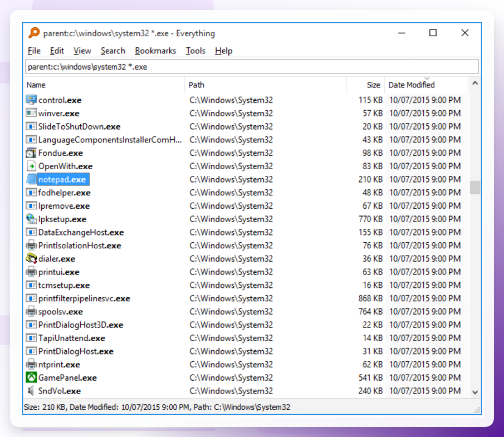Click the spoolsv.exe printer icon
This screenshot has width=504, height=437.
(31, 311)
